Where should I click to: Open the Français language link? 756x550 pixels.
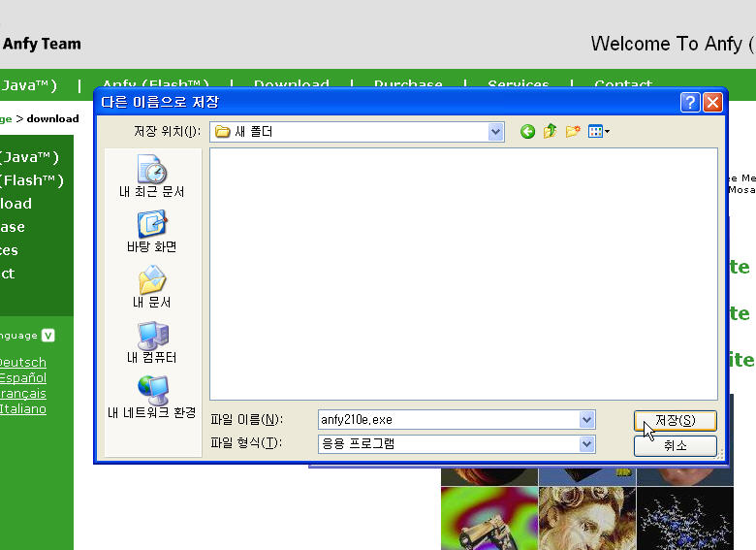point(22,394)
